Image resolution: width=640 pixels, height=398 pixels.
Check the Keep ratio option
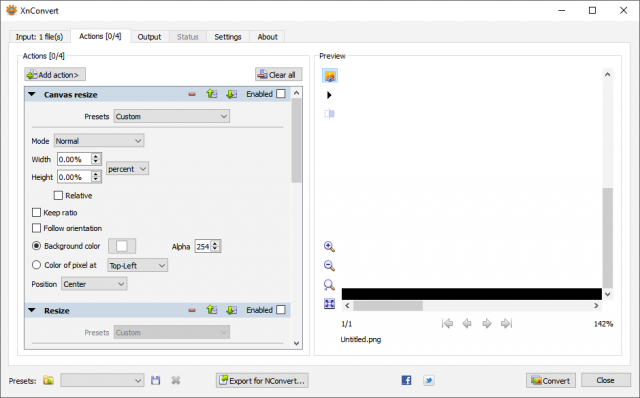(36, 213)
